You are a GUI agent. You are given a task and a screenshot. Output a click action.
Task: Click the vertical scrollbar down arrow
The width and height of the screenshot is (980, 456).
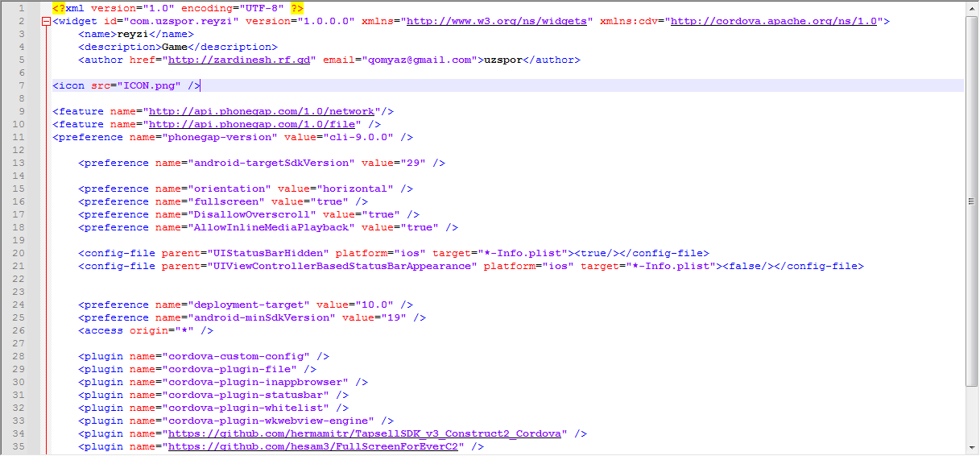click(973, 448)
